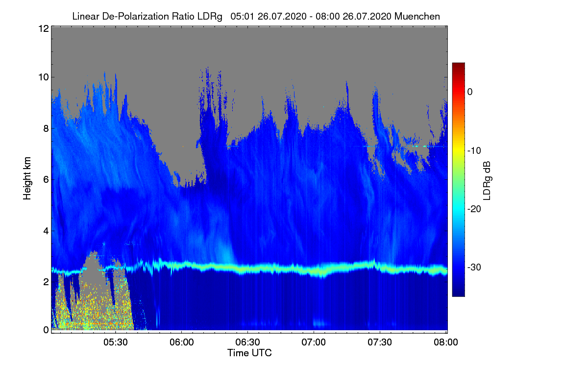Image resolution: width=588 pixels, height=392 pixels.
Task: Click the 07:30 time tick label
Action: [x=380, y=343]
